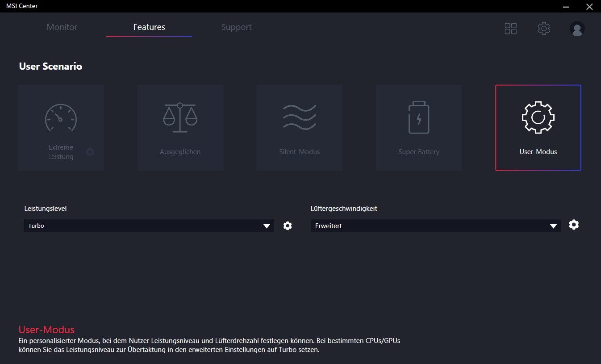Open MSI Center settings gear
This screenshot has height=364, width=601.
tap(543, 29)
